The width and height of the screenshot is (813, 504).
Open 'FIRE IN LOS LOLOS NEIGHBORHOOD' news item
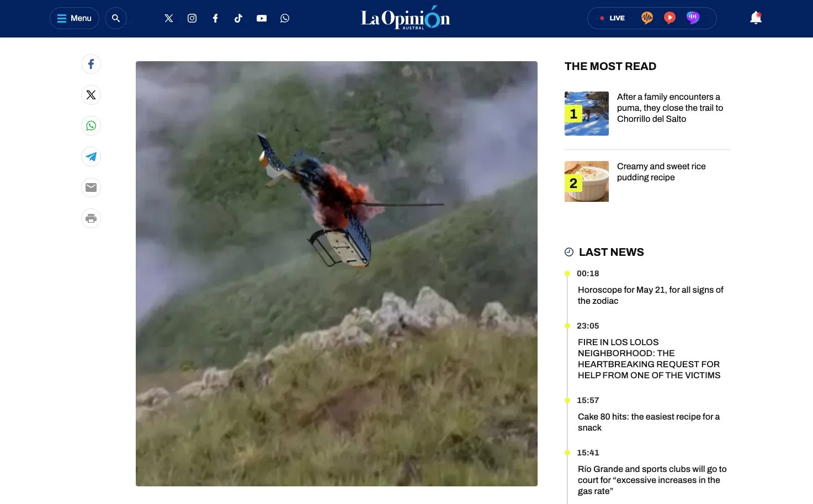[649, 359]
